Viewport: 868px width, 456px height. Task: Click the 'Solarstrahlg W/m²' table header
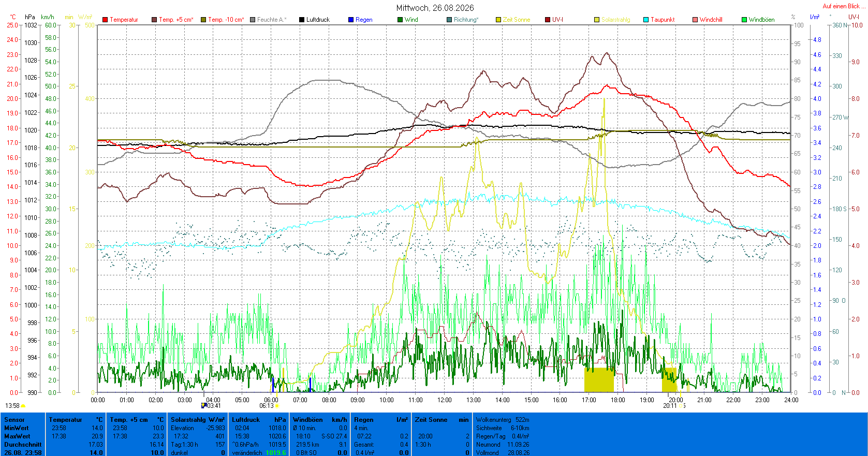(198, 420)
